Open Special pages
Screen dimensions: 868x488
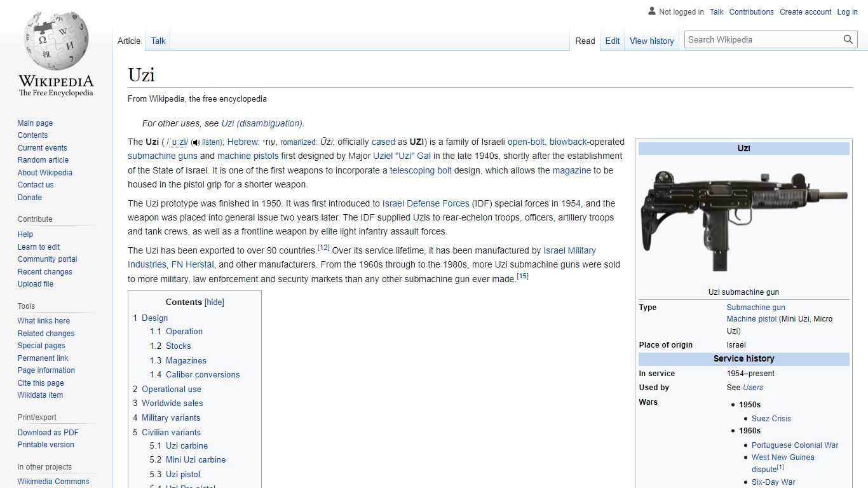tap(41, 346)
